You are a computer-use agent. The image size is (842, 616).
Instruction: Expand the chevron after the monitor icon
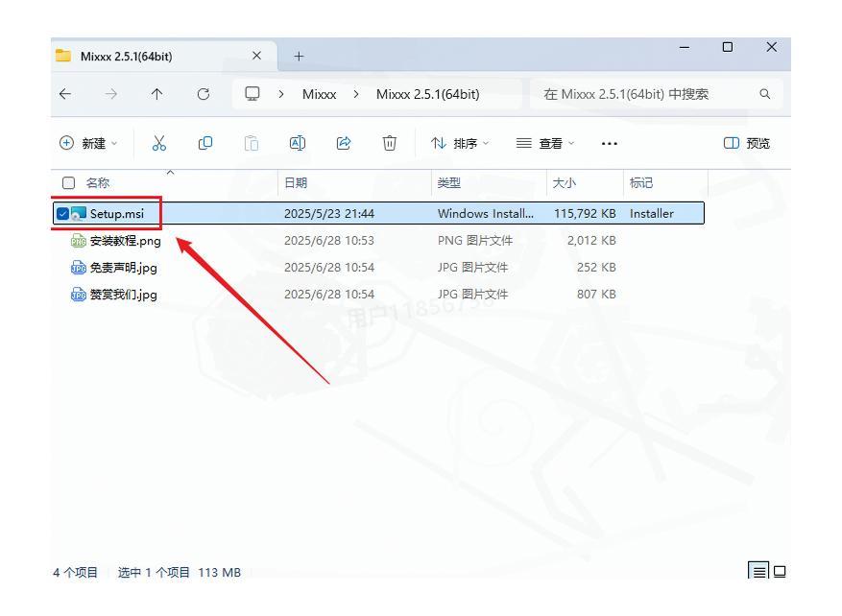pyautogui.click(x=281, y=94)
